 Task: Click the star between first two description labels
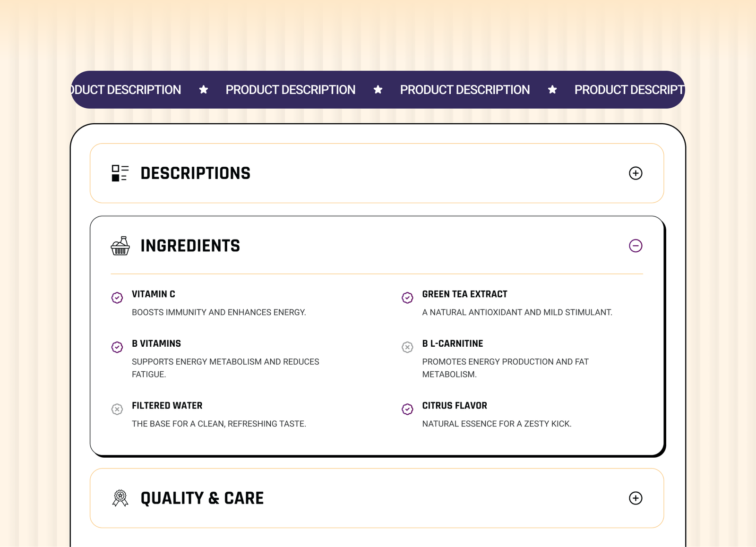point(204,89)
